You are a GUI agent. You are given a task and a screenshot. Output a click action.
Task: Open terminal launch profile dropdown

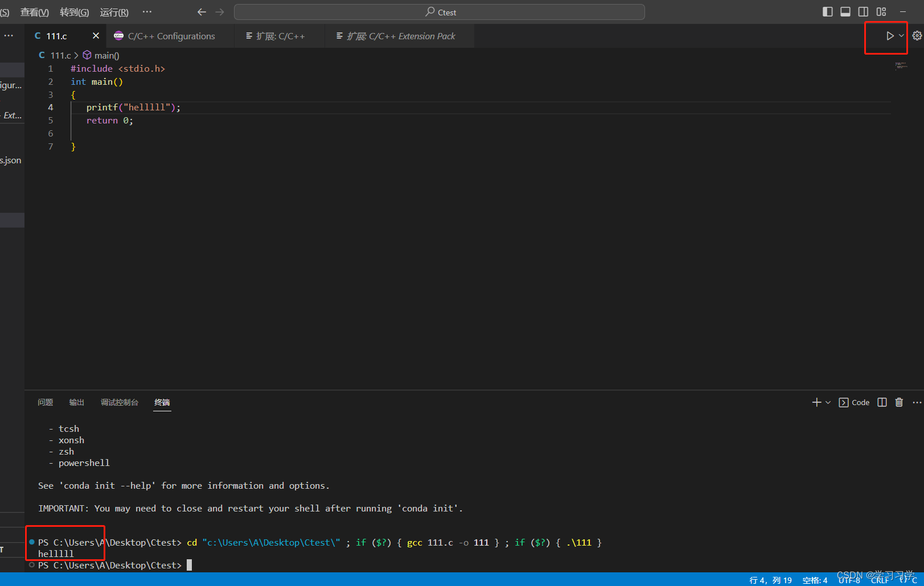[828, 402]
